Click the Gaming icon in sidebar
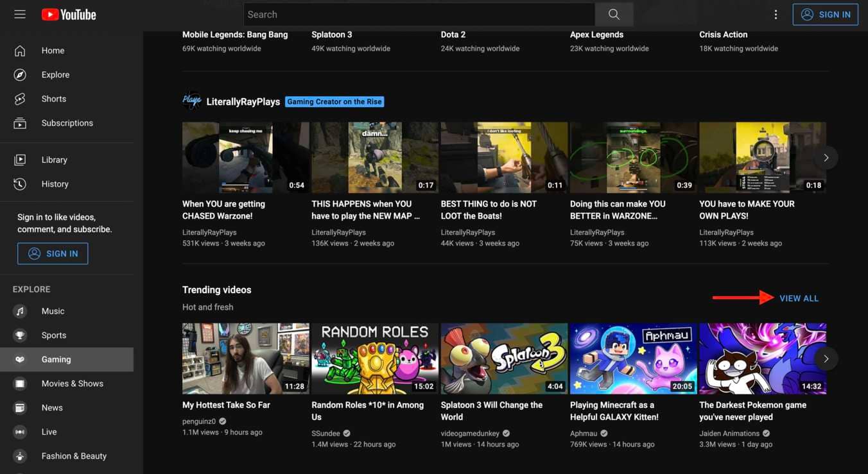Viewport: 868px width, 474px height. tap(20, 360)
